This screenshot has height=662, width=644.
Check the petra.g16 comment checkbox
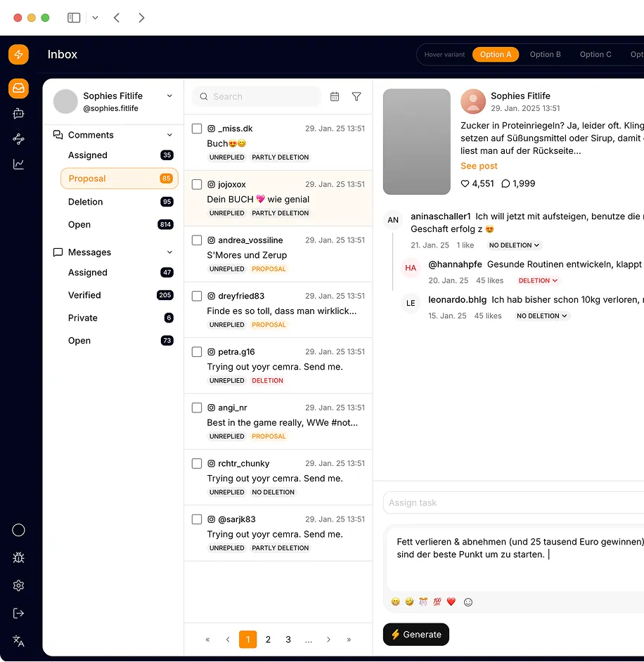click(197, 351)
